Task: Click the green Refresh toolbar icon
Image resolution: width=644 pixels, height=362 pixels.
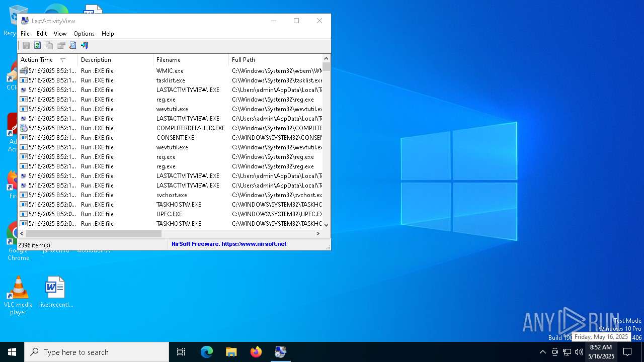Action: (38, 45)
